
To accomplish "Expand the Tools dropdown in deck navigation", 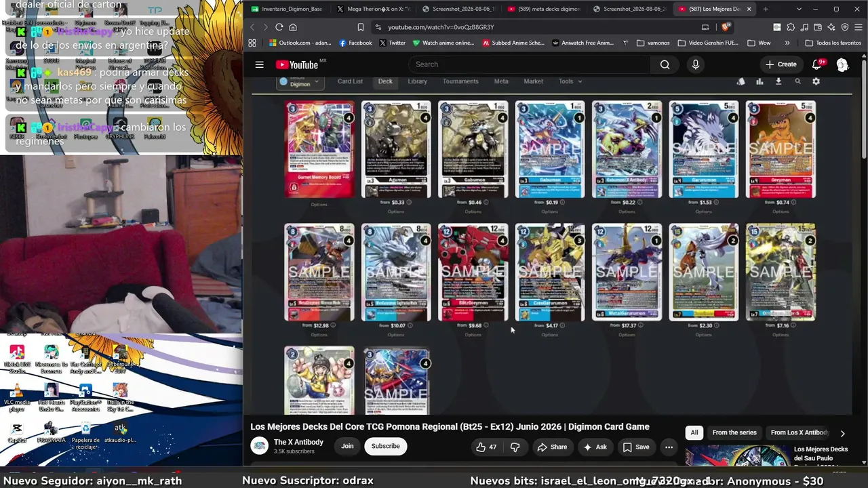I will click(x=570, y=81).
